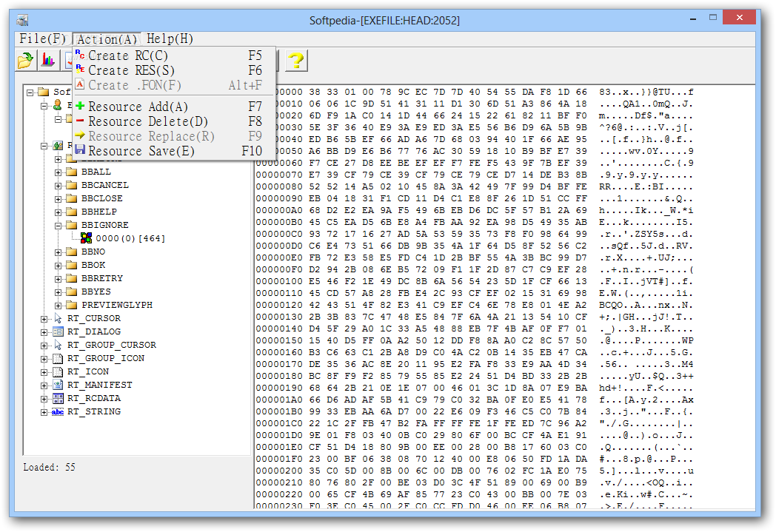Click the BBIGNORE folder icon
Image resolution: width=776 pixels, height=532 pixels.
point(72,225)
